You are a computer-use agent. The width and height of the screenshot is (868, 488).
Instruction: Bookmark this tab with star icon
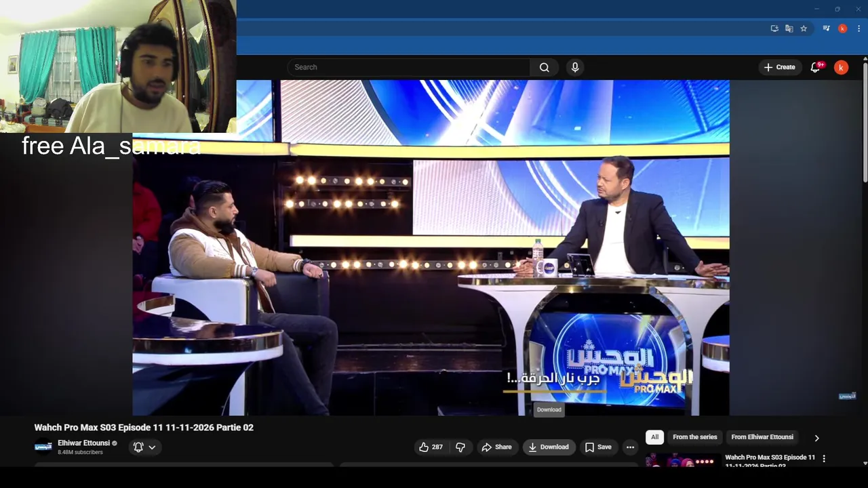point(804,28)
